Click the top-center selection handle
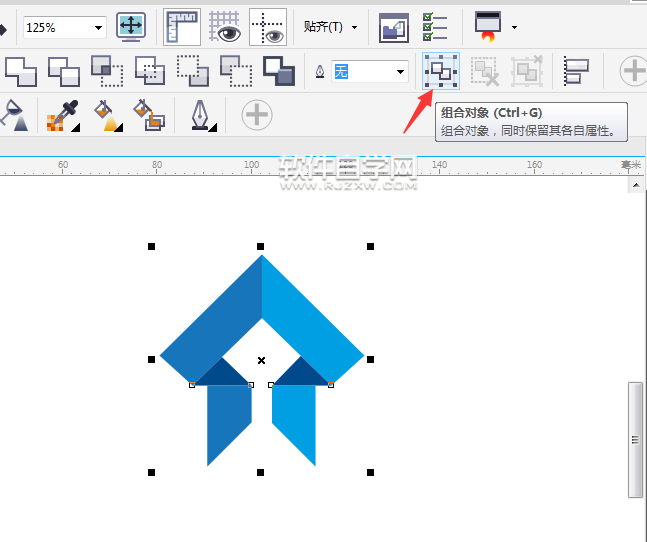 [x=260, y=247]
